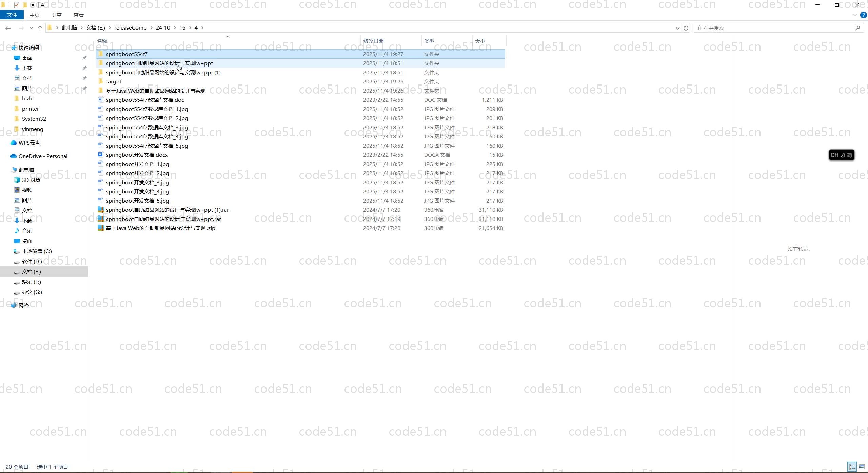
Task: Click the Up one level arrow
Action: pos(40,28)
